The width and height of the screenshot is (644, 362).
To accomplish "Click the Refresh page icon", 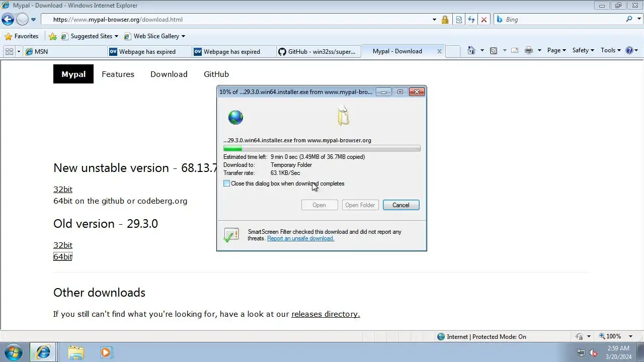I will 471,20.
